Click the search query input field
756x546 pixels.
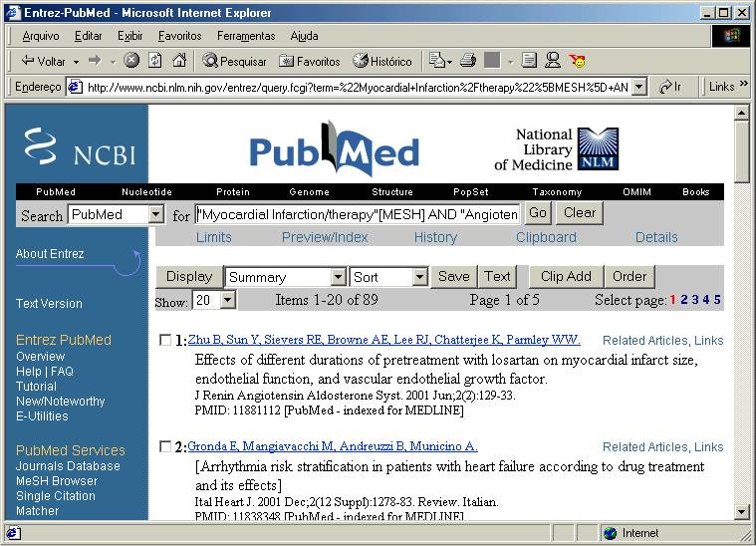click(358, 214)
